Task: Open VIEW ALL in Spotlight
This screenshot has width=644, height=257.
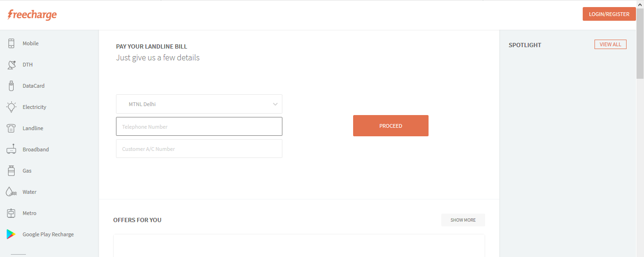Action: point(611,44)
